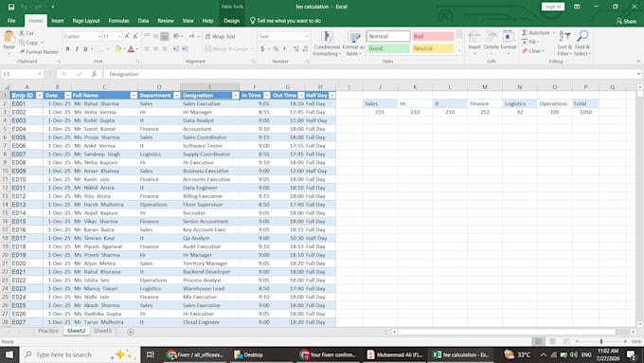Click the Sign in button
644x363 pixels.
click(x=553, y=7)
